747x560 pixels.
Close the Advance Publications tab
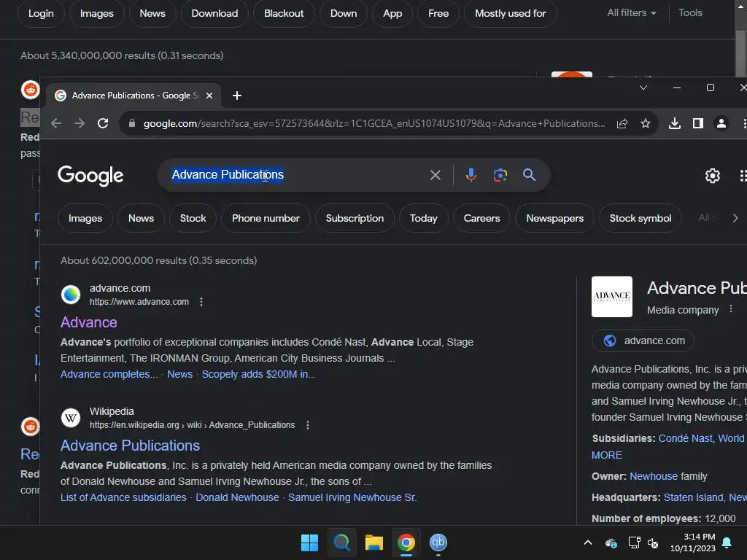pos(209,96)
